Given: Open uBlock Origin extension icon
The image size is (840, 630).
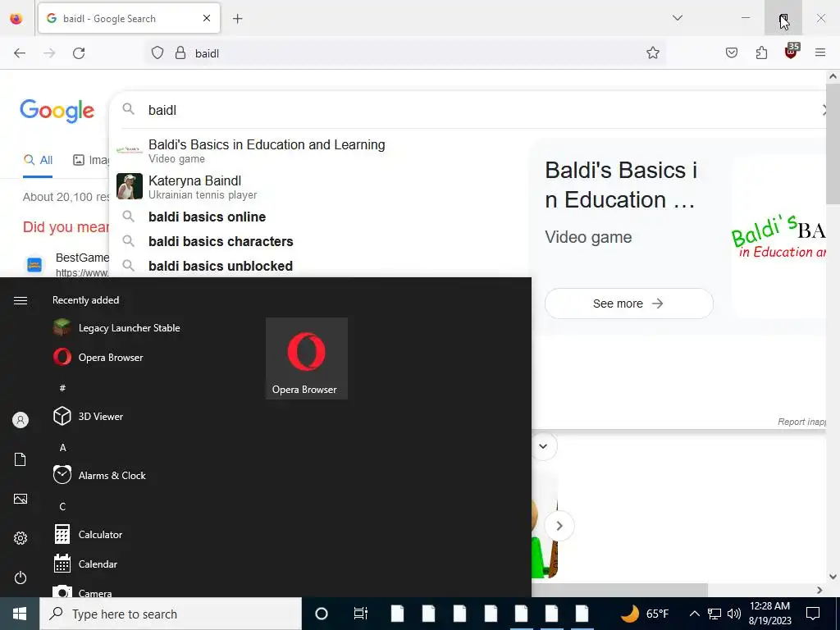Looking at the screenshot, I should (x=792, y=52).
